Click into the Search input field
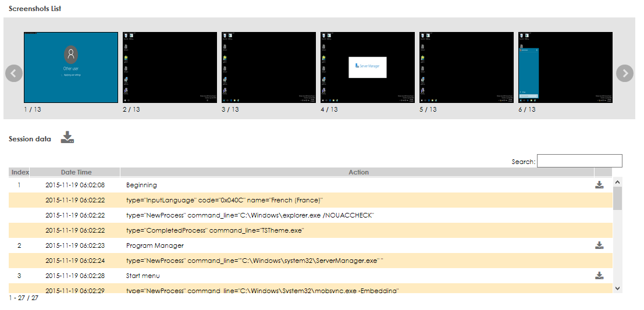The width and height of the screenshot is (644, 310). click(x=579, y=161)
